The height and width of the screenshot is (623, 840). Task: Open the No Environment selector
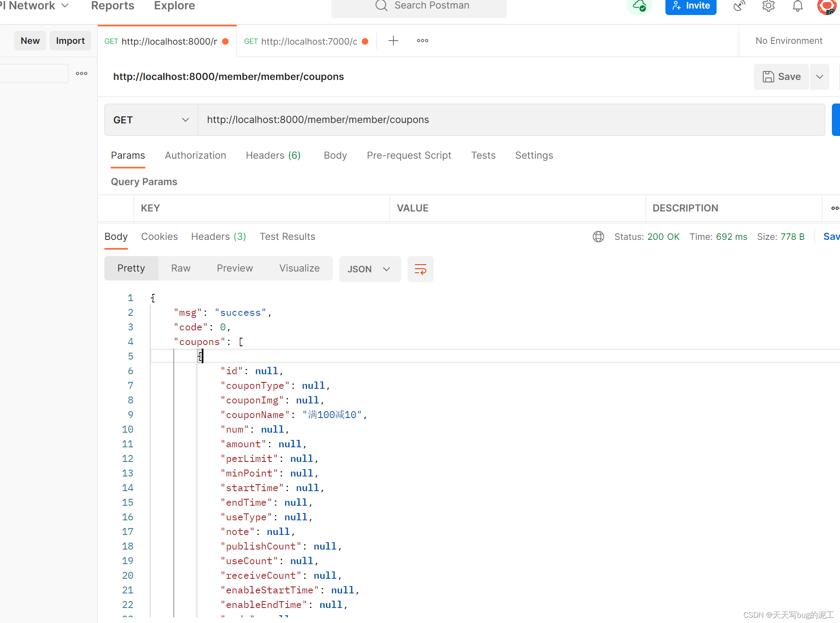click(788, 41)
